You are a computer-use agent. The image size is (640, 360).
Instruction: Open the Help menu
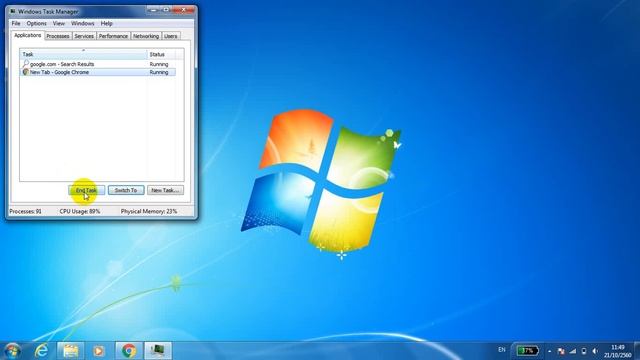[107, 24]
